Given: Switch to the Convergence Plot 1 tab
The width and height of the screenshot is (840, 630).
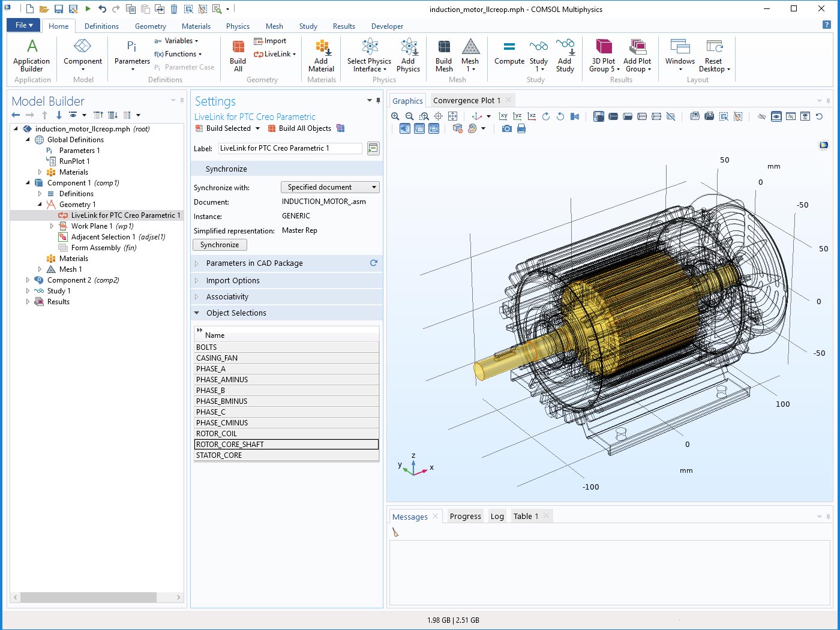Looking at the screenshot, I should point(466,100).
